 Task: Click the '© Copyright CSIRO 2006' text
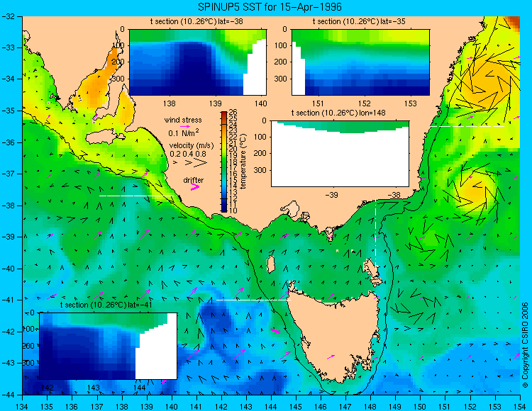point(525,345)
